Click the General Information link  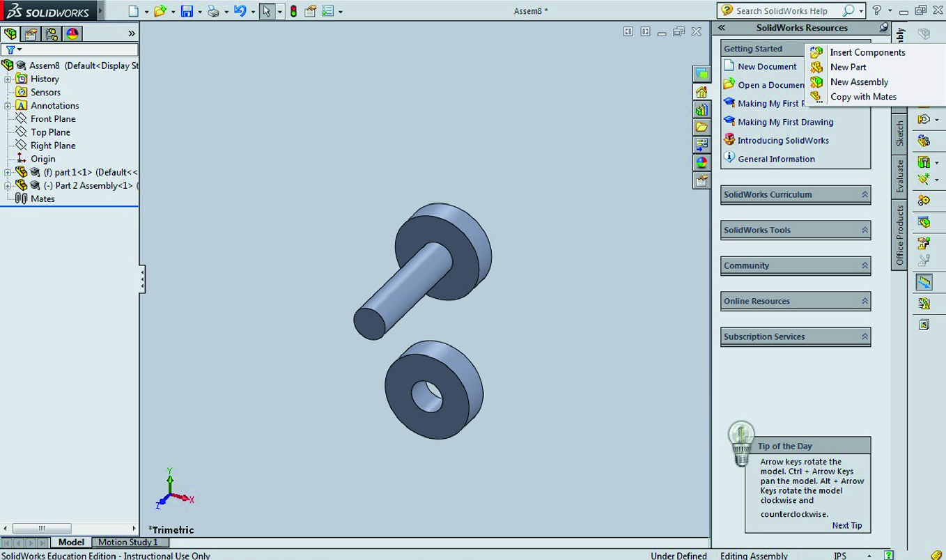pos(776,159)
